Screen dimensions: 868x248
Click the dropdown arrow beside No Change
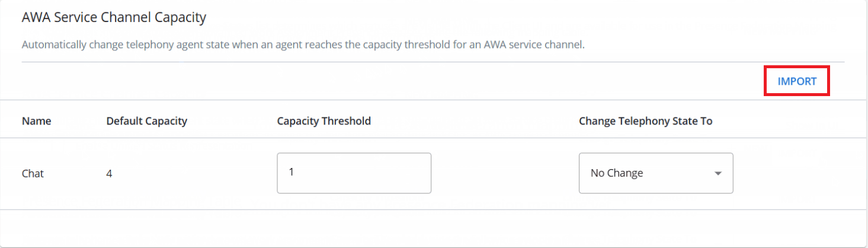click(718, 174)
